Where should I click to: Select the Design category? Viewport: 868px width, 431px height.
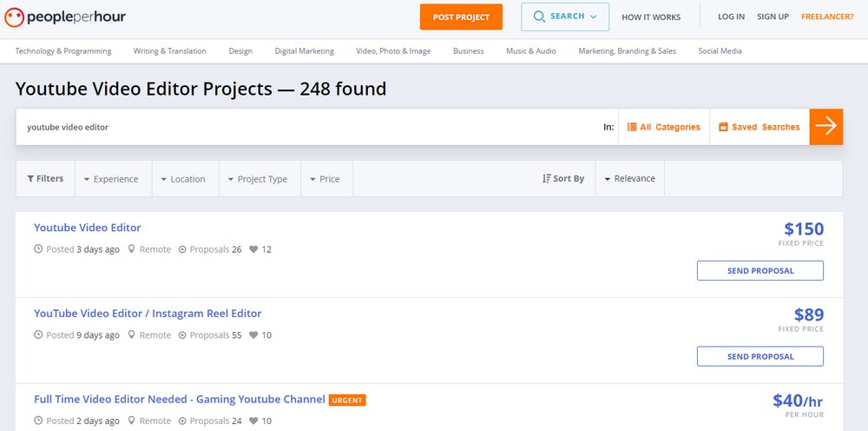[x=240, y=51]
